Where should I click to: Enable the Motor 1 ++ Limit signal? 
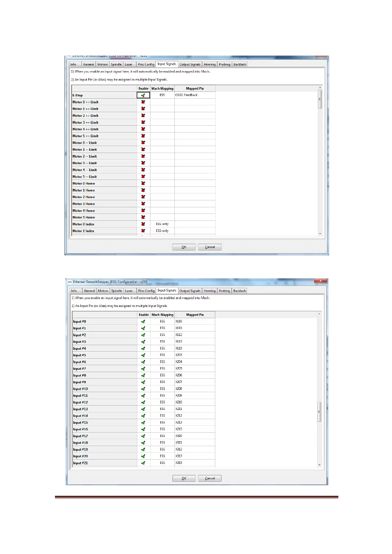pyautogui.click(x=143, y=109)
